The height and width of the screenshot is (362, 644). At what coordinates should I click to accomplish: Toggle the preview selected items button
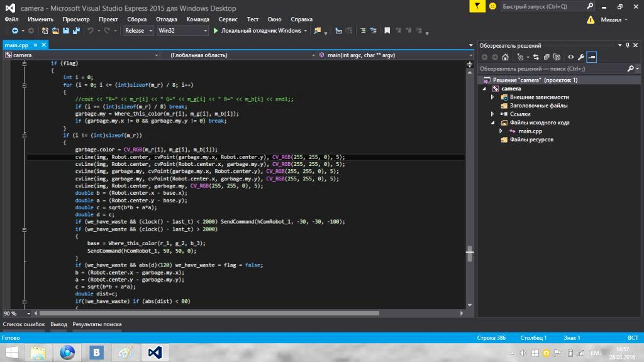[x=592, y=57]
